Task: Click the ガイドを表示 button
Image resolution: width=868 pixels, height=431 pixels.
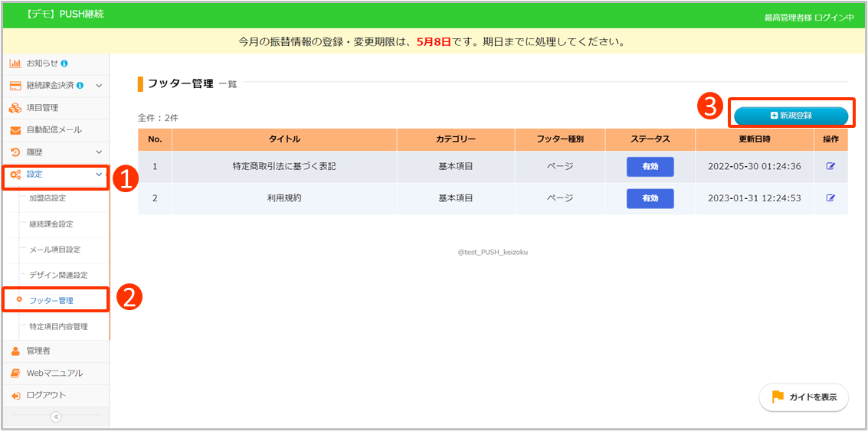Action: tap(804, 397)
